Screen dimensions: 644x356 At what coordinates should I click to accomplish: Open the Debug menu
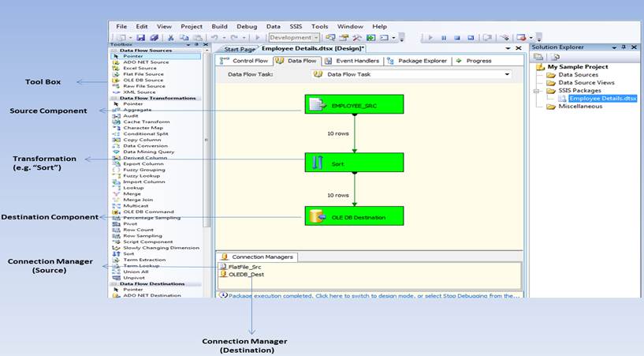coord(247,26)
